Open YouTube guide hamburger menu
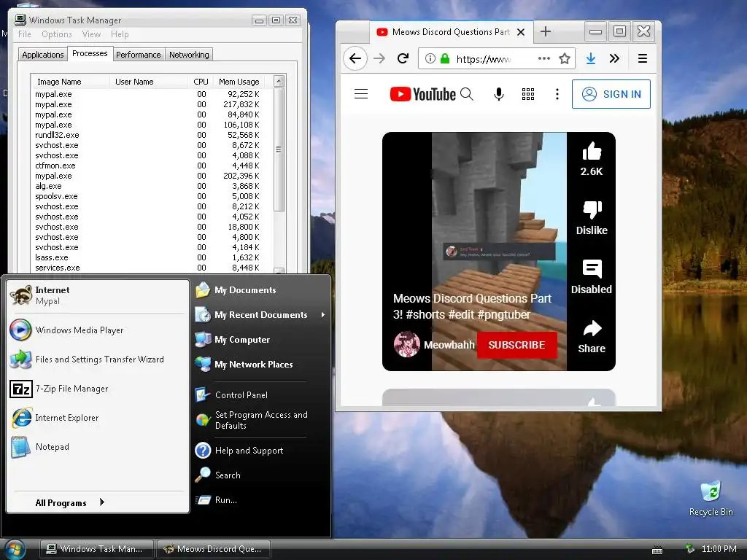This screenshot has height=560, width=747. 361,94
